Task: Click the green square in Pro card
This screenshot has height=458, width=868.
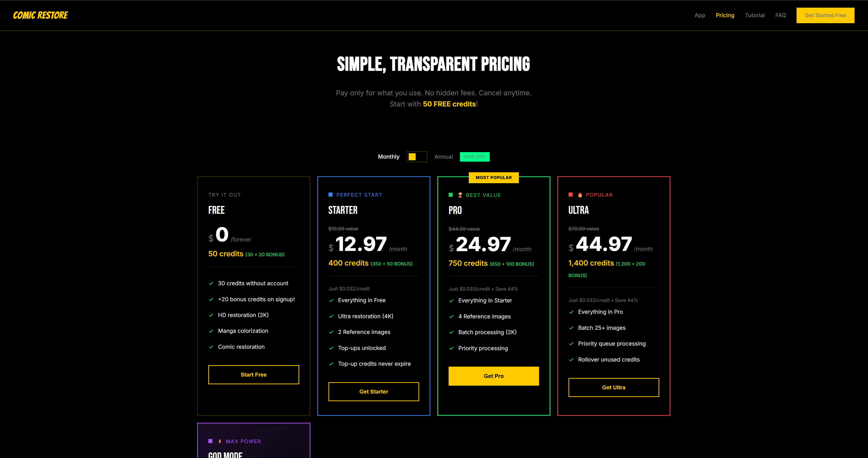Action: click(x=451, y=195)
